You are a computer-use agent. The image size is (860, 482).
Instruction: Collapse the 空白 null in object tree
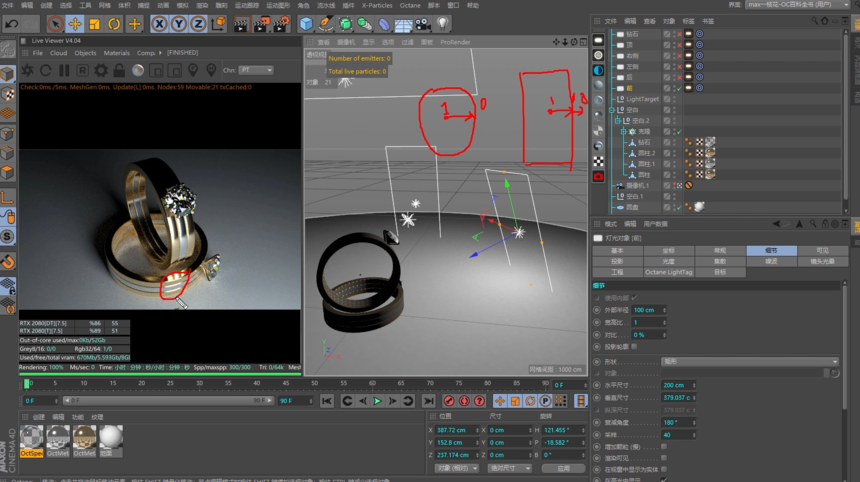click(x=612, y=110)
